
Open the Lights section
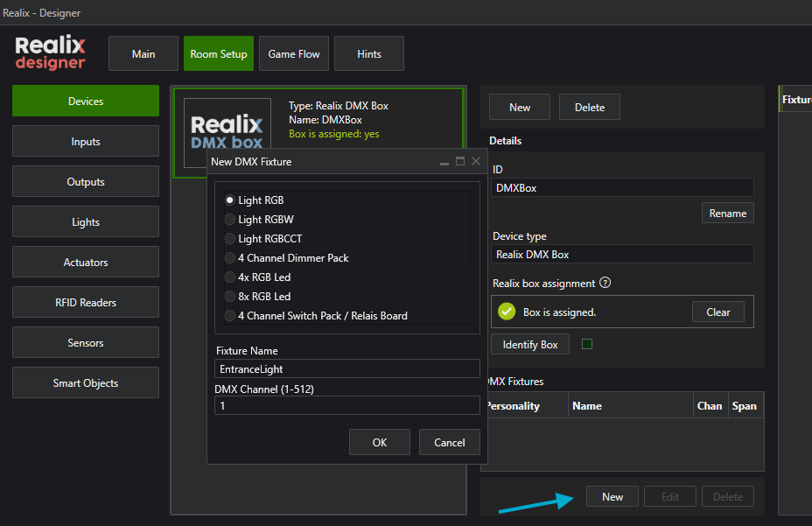pos(86,221)
